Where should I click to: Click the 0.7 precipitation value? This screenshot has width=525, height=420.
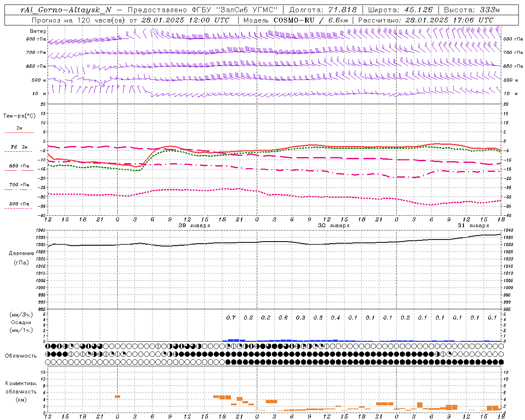click(x=231, y=318)
